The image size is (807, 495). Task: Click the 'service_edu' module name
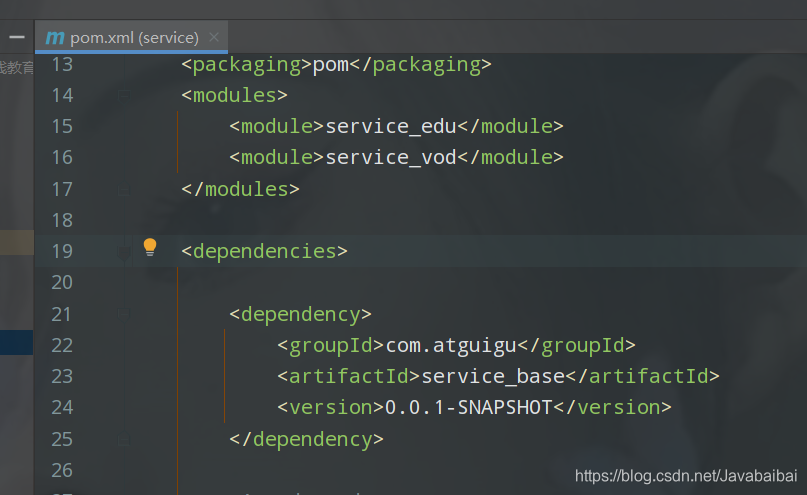click(391, 127)
